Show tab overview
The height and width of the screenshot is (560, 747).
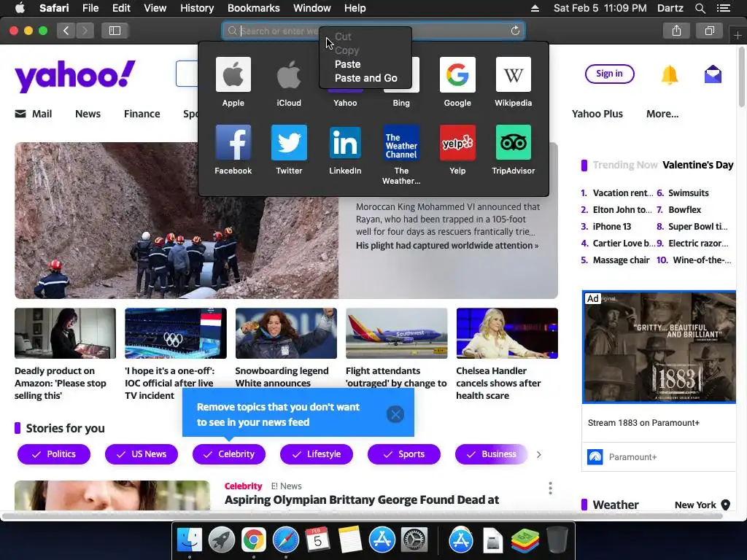[709, 31]
